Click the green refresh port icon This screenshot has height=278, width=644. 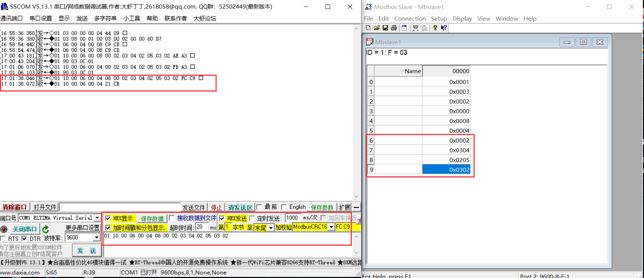[45, 229]
